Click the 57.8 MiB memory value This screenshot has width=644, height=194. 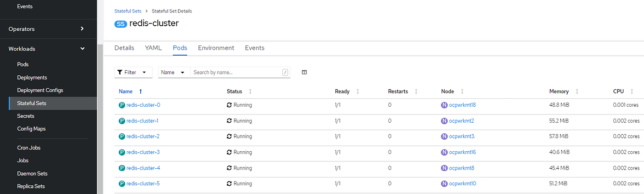click(x=558, y=137)
